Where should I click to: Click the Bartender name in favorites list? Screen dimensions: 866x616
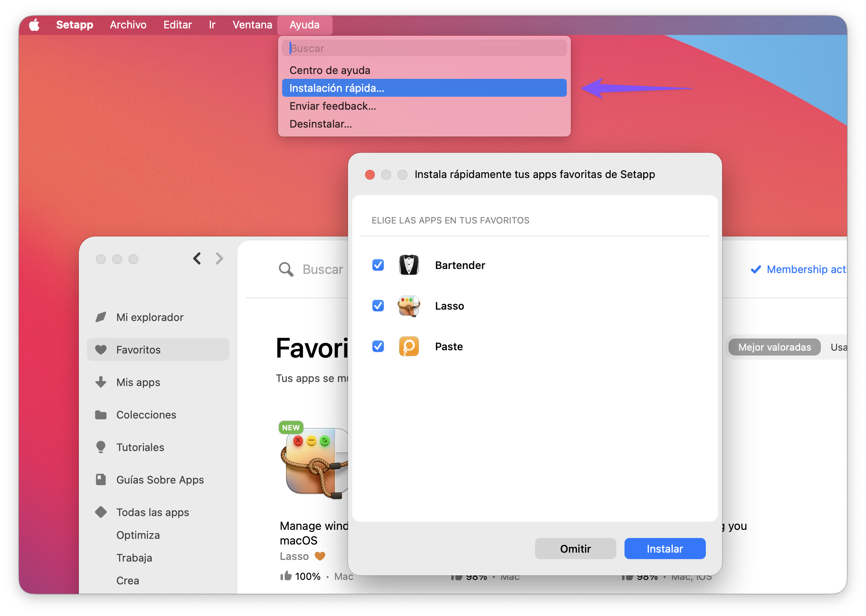[x=460, y=265]
